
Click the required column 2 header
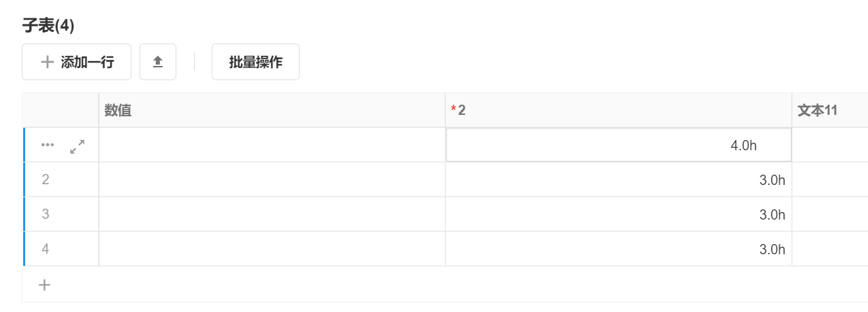point(618,111)
